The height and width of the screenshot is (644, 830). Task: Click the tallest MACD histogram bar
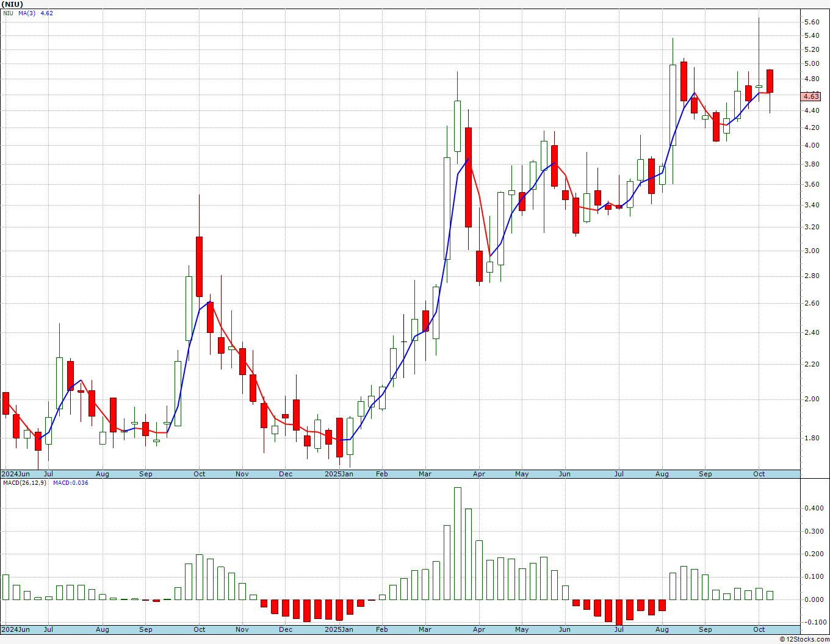click(458, 543)
